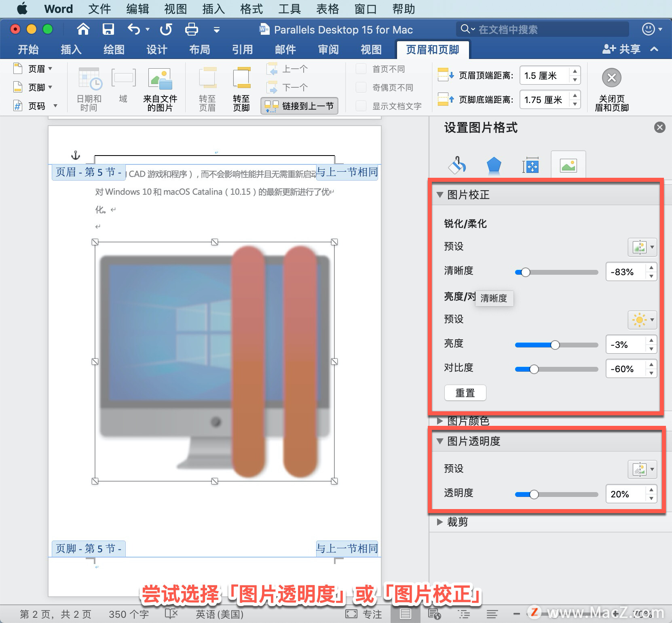The height and width of the screenshot is (623, 672).
Task: Enable the 首页不同 checkbox
Action: pyautogui.click(x=361, y=69)
